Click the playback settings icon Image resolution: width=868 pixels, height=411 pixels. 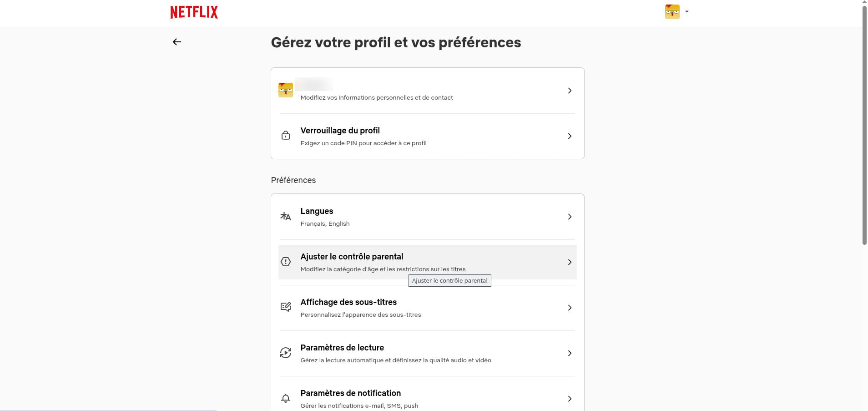coord(285,352)
